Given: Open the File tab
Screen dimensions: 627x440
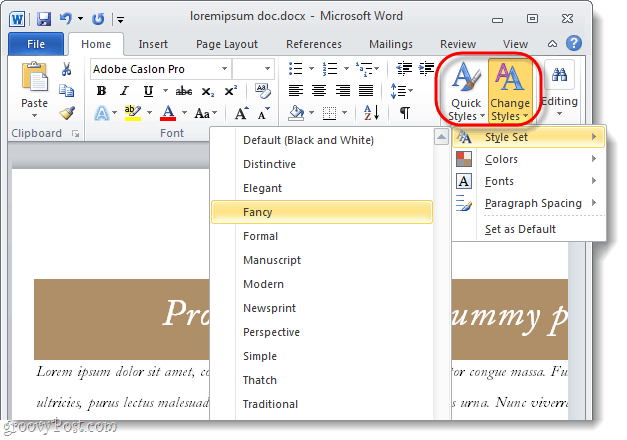Looking at the screenshot, I should point(36,44).
